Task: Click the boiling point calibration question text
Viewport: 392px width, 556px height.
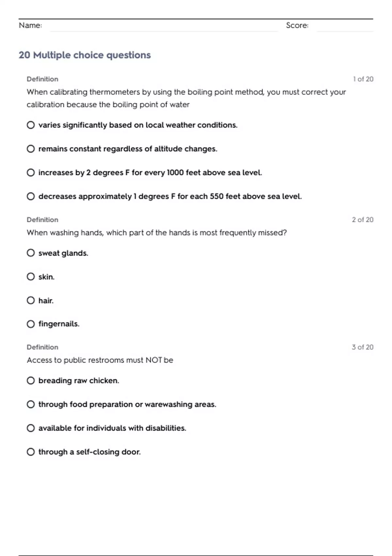Action: tap(186, 98)
